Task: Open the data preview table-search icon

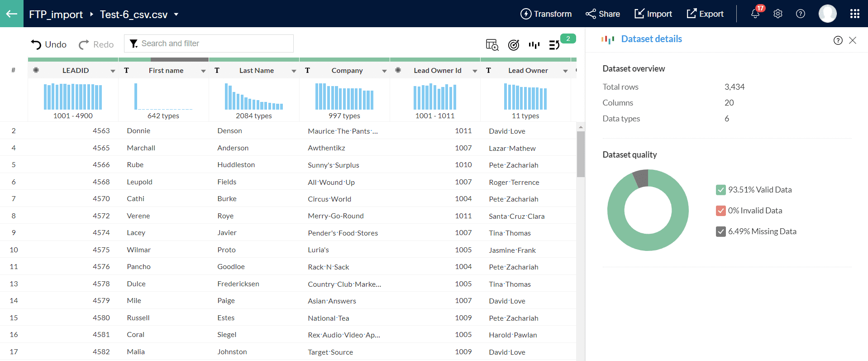Action: [492, 45]
